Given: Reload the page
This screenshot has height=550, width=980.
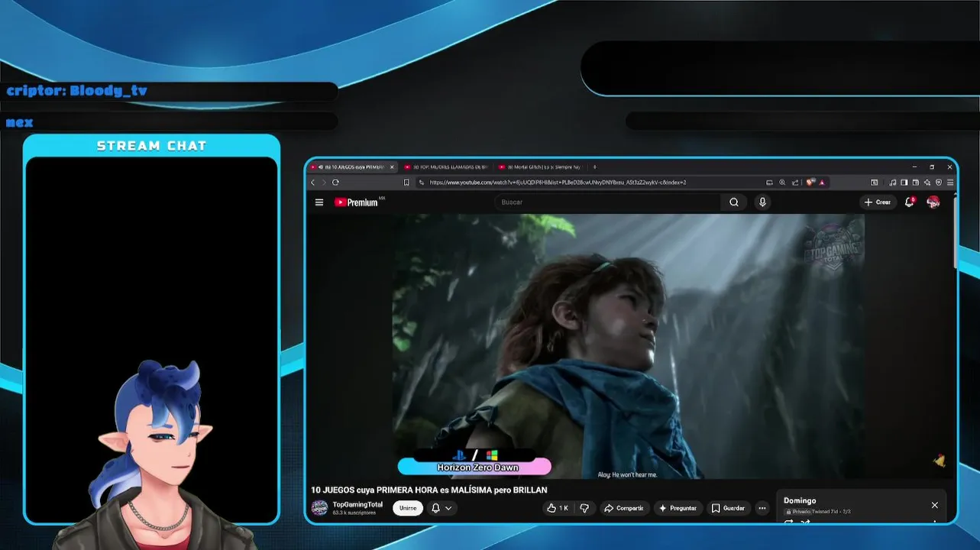Looking at the screenshot, I should (x=335, y=183).
